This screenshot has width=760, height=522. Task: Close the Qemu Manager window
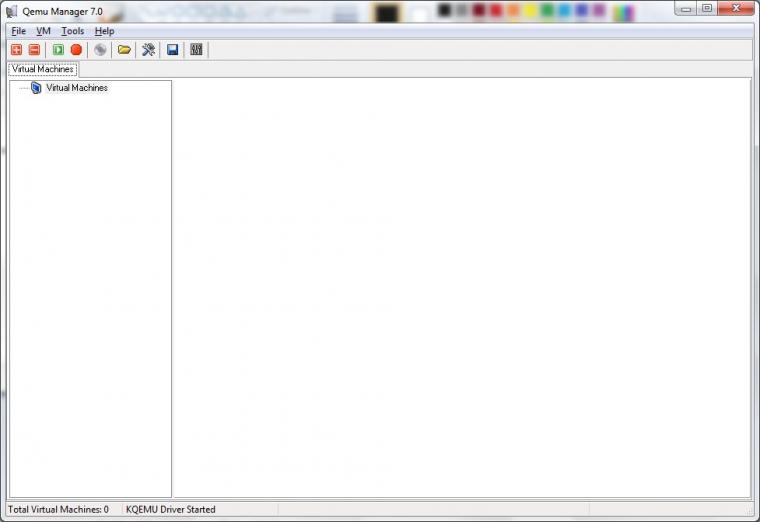(736, 9)
